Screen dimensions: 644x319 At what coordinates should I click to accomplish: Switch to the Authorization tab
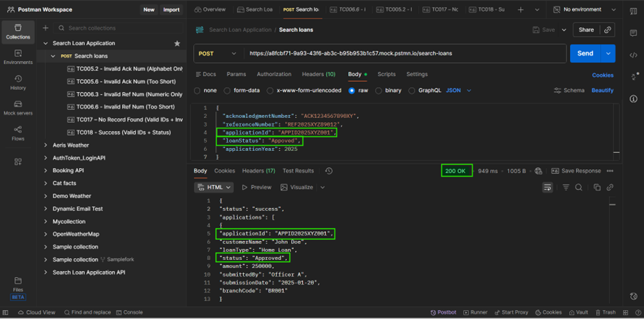274,74
